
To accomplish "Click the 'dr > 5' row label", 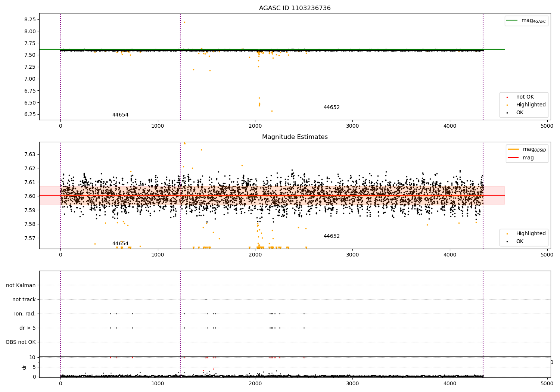I will [x=28, y=328].
